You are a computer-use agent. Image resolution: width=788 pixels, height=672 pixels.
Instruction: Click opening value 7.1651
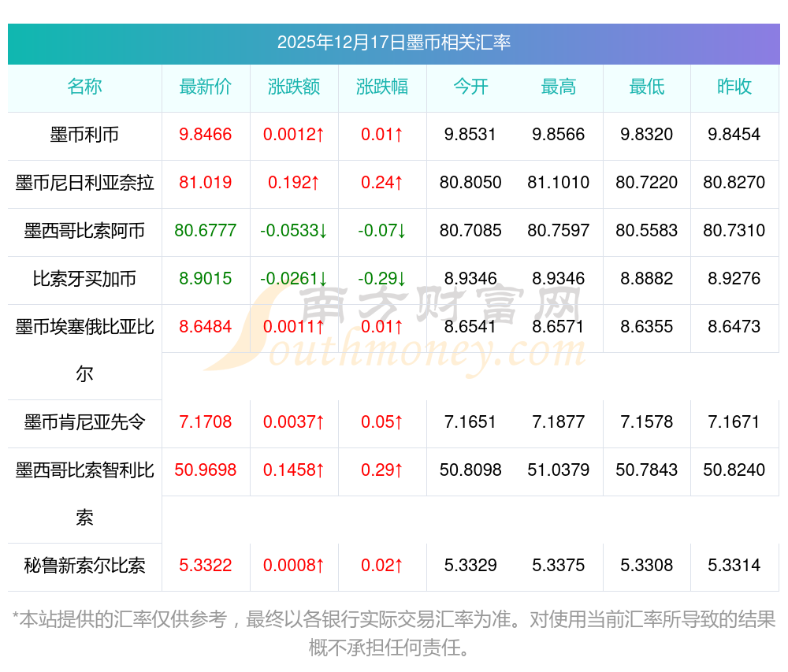(470, 422)
